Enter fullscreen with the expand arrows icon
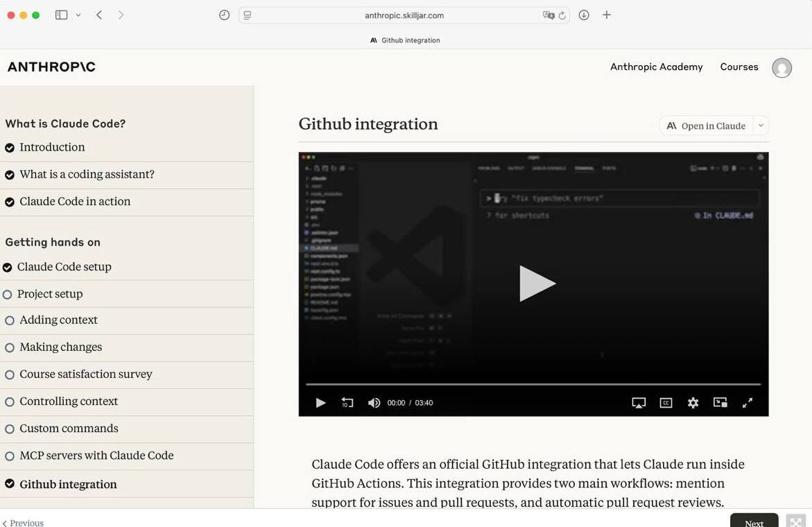The image size is (812, 527). click(x=748, y=403)
